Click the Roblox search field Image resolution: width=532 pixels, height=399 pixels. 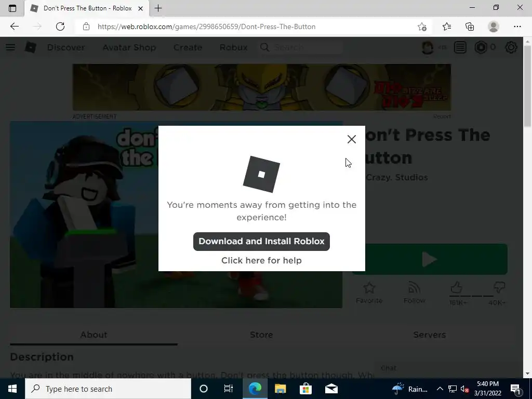point(300,47)
